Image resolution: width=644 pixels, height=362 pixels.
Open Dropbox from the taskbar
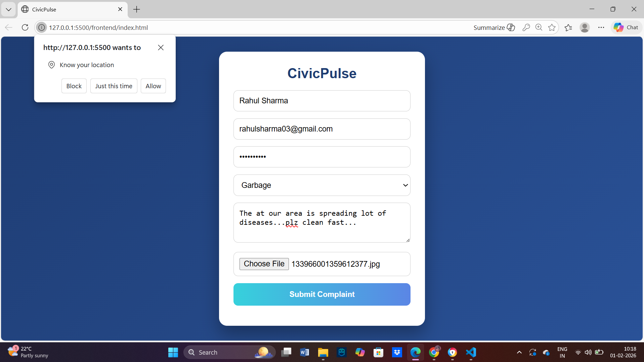tap(397, 352)
